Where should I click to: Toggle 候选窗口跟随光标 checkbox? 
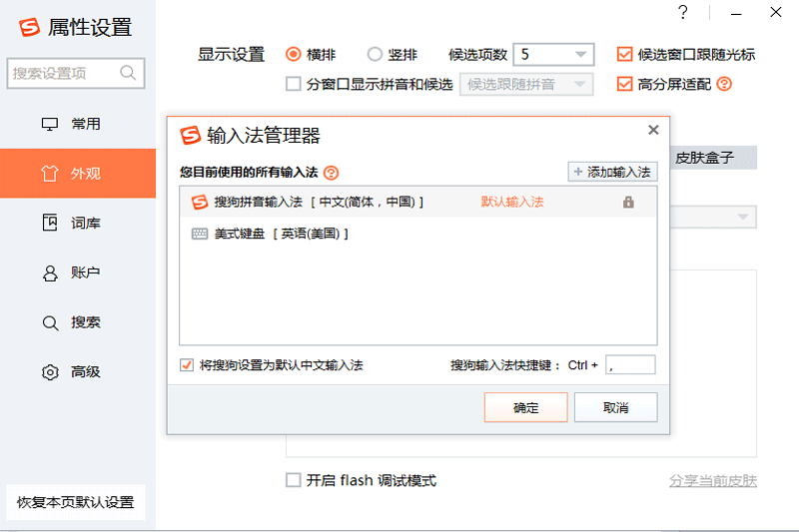coord(624,55)
